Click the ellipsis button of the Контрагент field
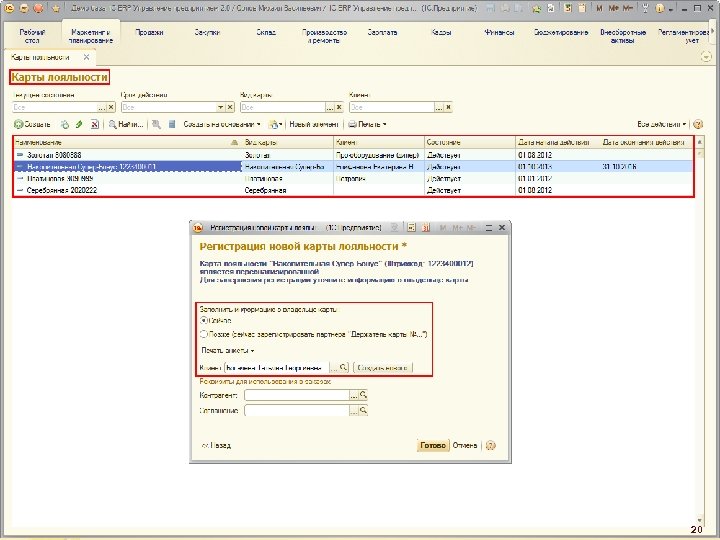Image resolution: width=720 pixels, height=540 pixels. (354, 395)
